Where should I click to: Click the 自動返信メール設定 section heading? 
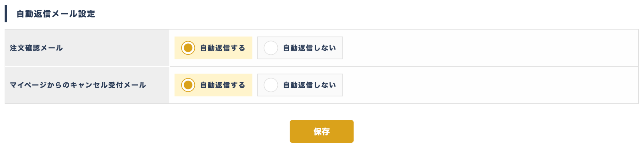click(56, 14)
